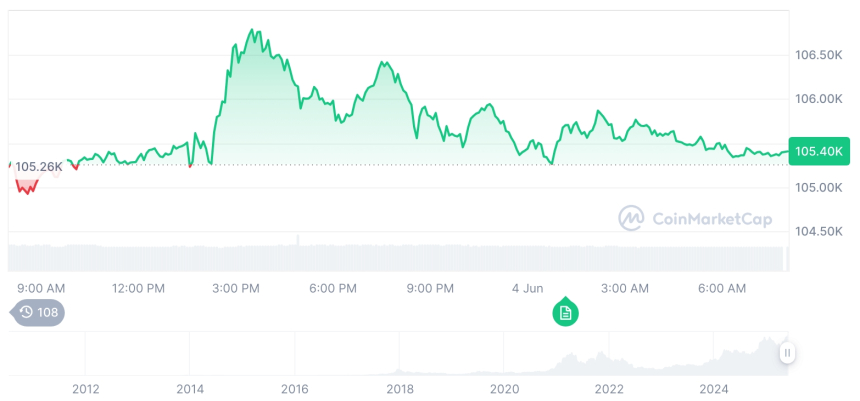Click the red dip at chart start
The width and height of the screenshot is (860, 401).
26,187
